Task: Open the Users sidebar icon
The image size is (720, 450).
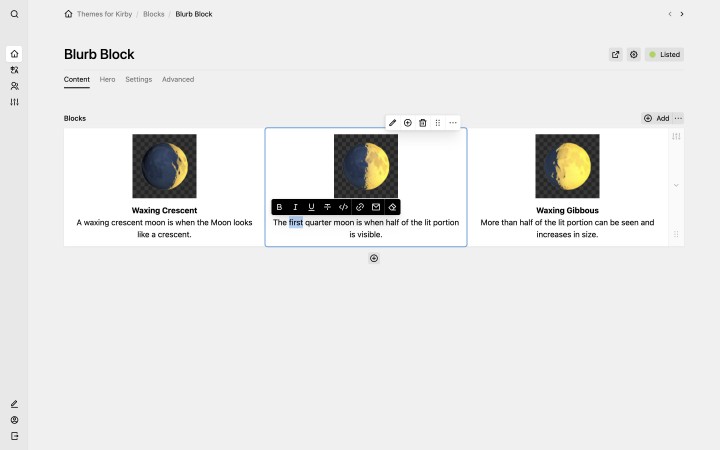Action: pos(14,86)
